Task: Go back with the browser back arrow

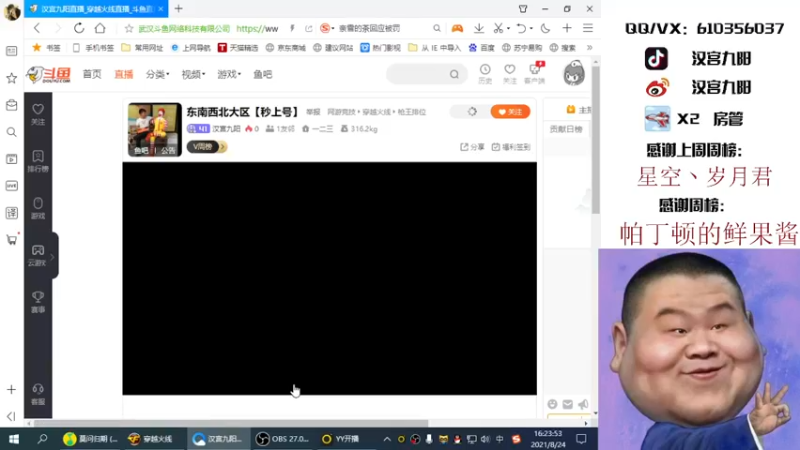Action: [37, 28]
